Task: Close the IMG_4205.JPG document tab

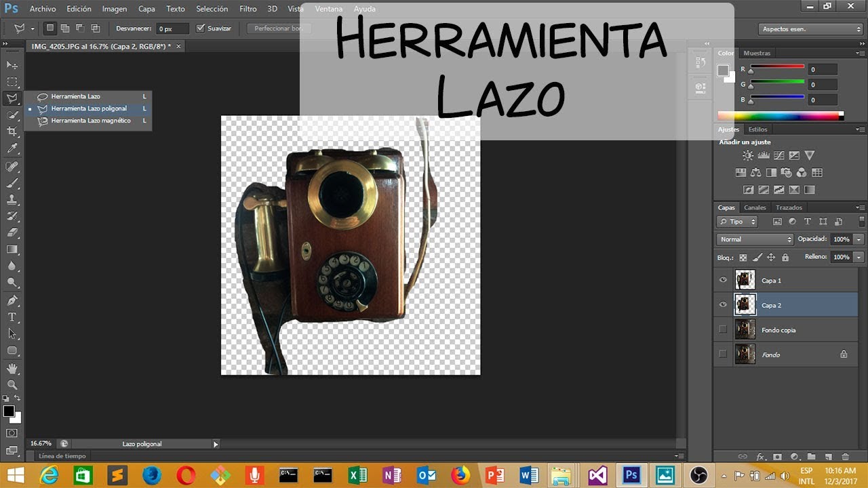Action: click(x=178, y=46)
